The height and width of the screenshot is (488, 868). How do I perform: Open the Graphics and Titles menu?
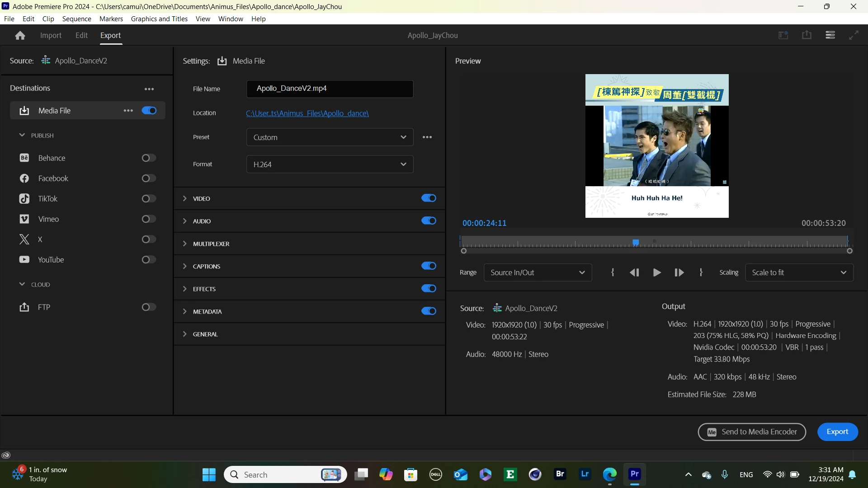tap(159, 19)
